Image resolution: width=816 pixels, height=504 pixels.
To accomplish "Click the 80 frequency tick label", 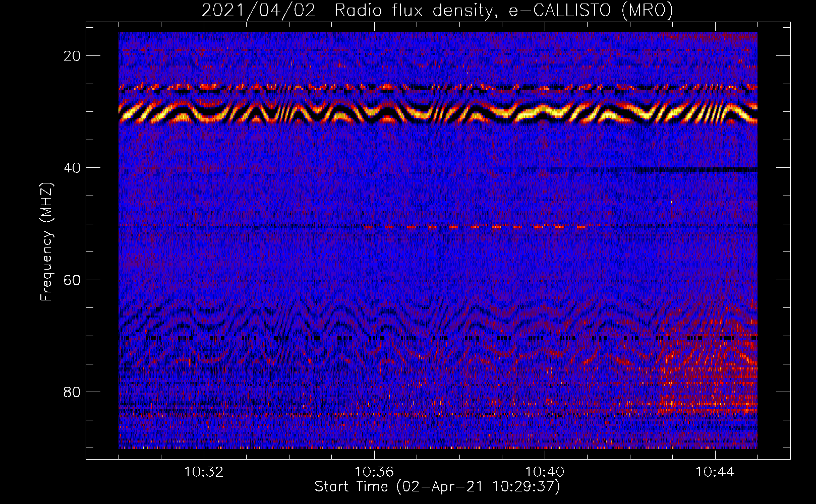I will [73, 392].
